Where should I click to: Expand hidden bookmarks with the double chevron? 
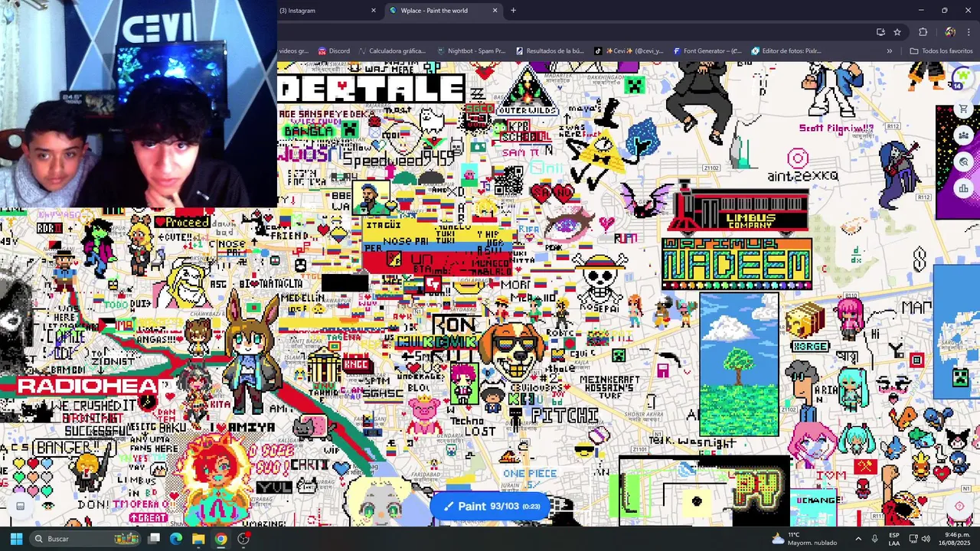tap(890, 51)
